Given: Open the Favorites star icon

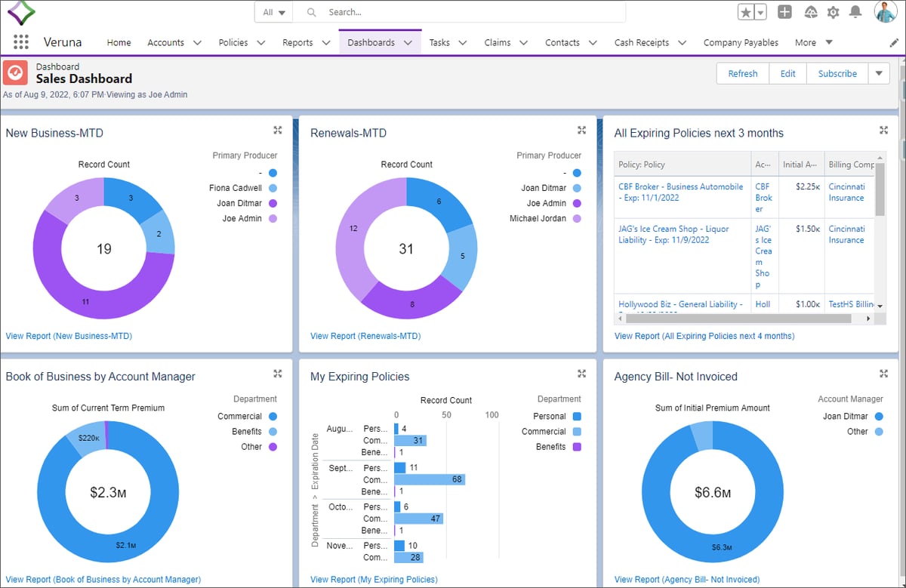Looking at the screenshot, I should tap(746, 12).
